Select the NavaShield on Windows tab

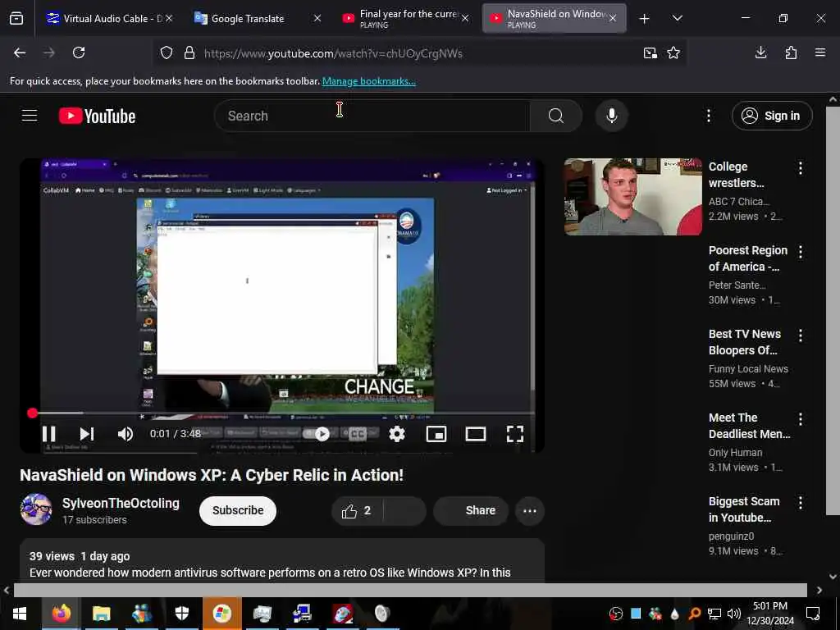[554, 18]
